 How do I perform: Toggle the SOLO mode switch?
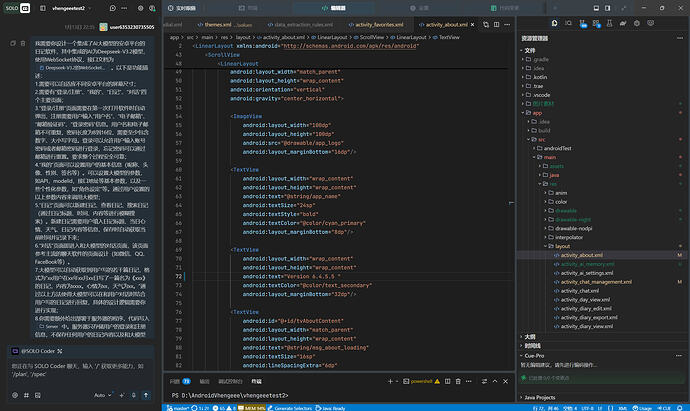[x=17, y=8]
